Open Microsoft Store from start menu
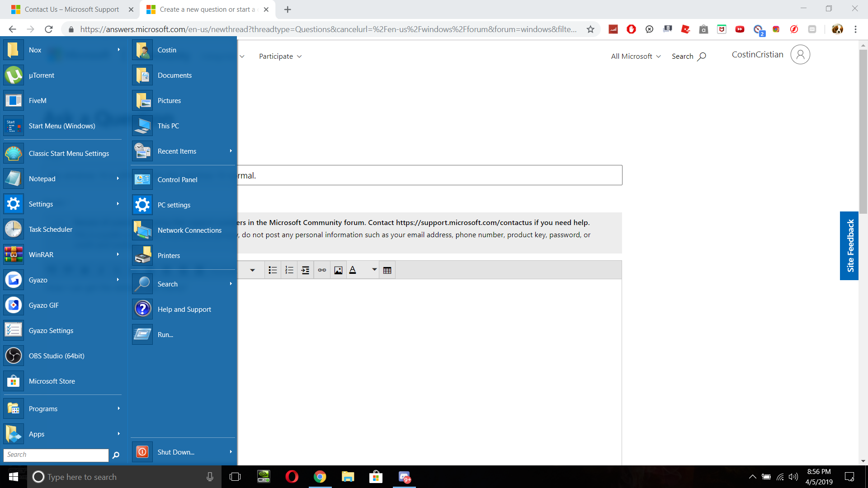868x488 pixels. pos(63,381)
